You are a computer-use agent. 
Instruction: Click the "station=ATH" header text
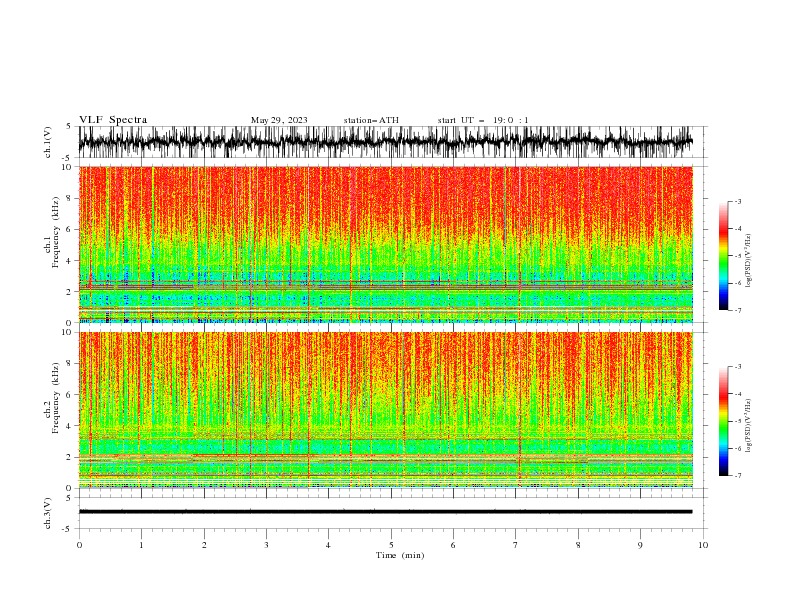[371, 120]
